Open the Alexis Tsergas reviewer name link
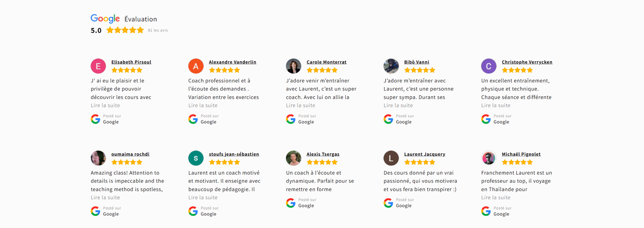Image resolution: width=644 pixels, height=228 pixels. (323, 154)
